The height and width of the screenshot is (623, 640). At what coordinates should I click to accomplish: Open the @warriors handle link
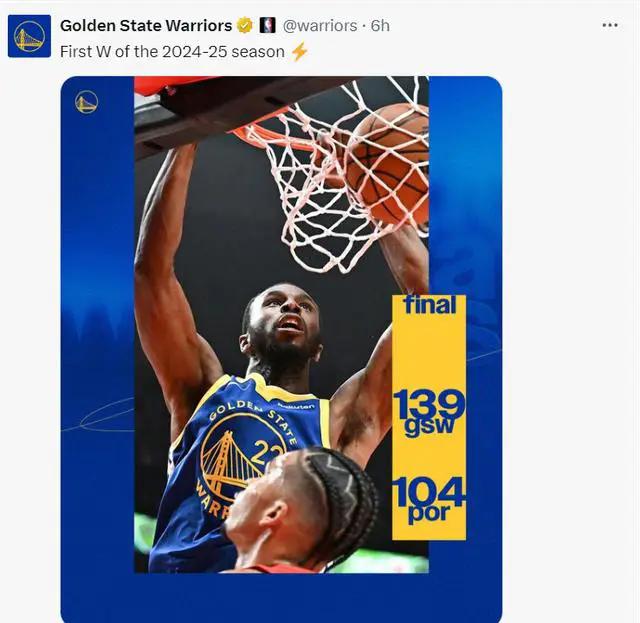(x=320, y=26)
